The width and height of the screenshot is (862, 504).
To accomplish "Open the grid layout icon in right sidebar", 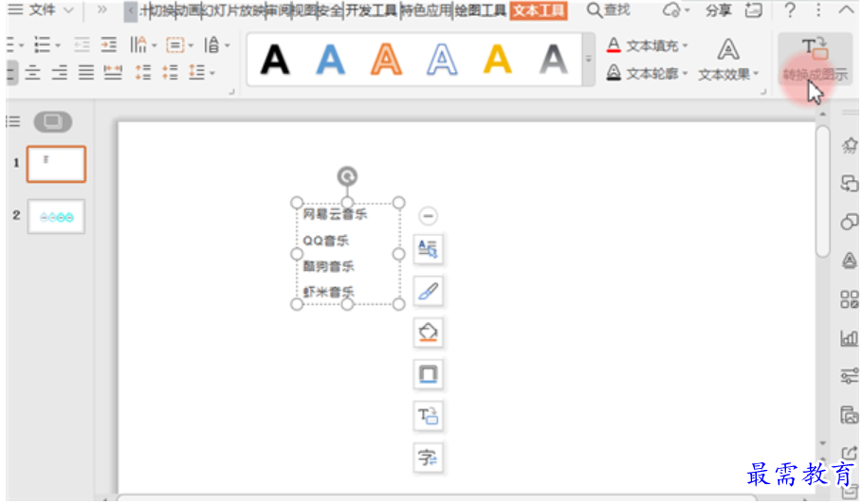I will (850, 299).
